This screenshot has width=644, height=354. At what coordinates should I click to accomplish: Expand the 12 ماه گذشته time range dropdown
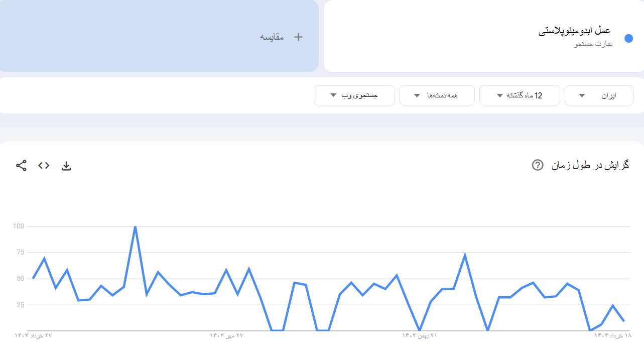[519, 95]
